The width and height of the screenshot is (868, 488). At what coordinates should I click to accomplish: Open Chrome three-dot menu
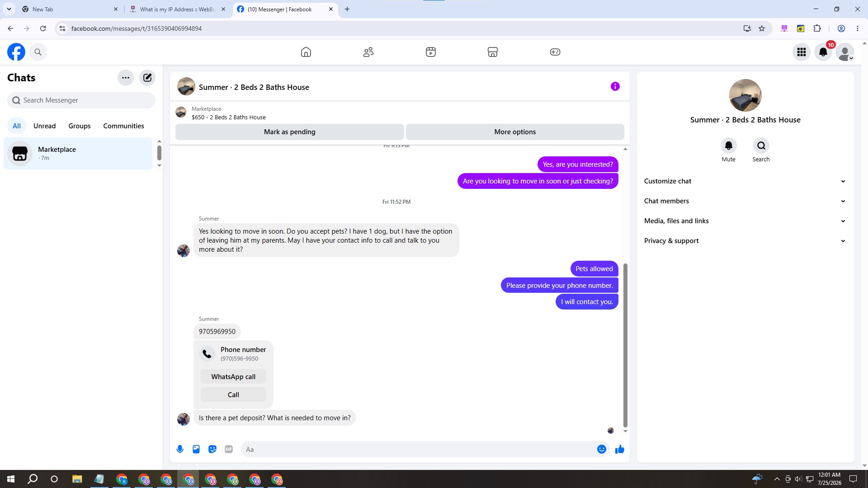pos(858,28)
